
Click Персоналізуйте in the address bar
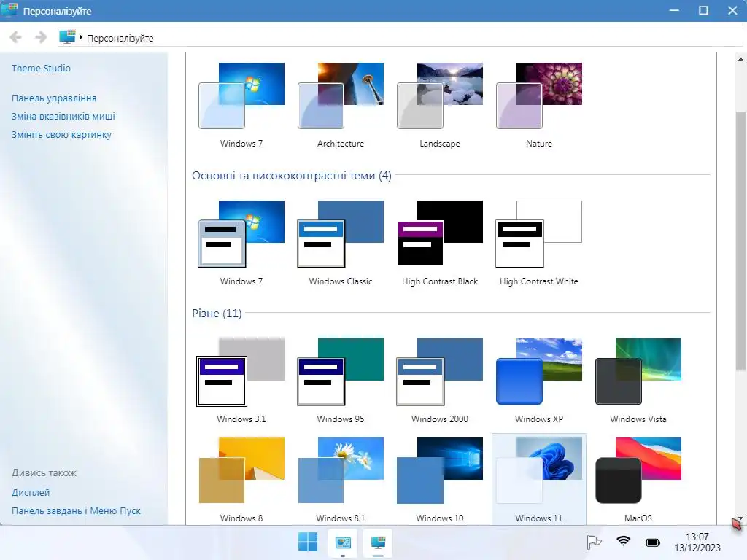click(120, 38)
